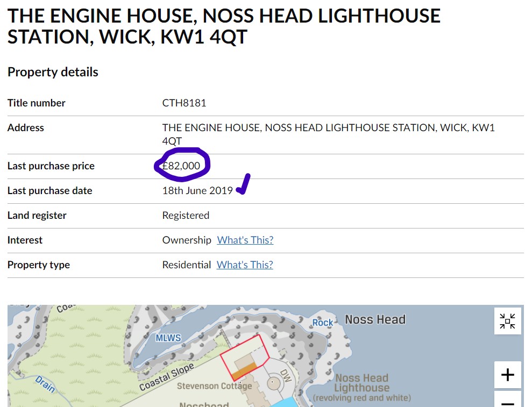Click the MLWS label on the map
532x407 pixels.
click(168, 338)
